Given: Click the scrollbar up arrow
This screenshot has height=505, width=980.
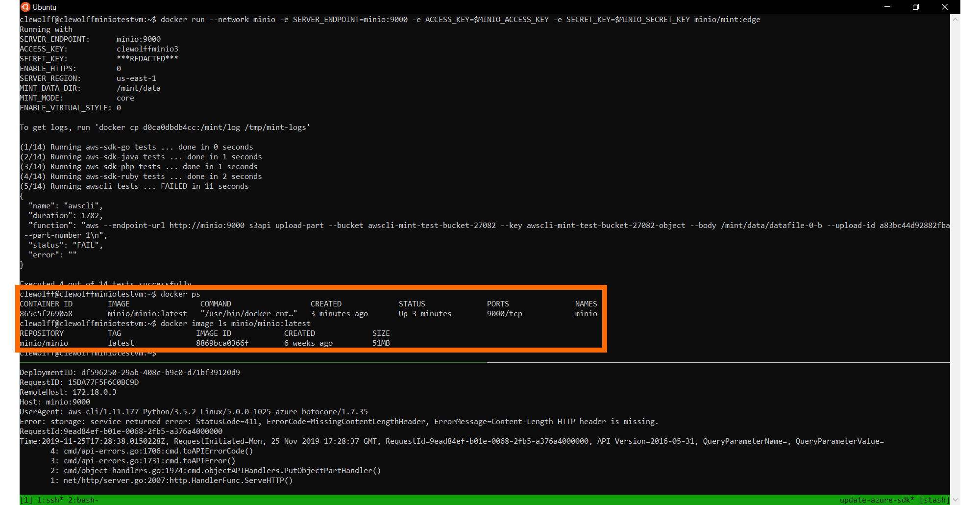Looking at the screenshot, I should [x=955, y=20].
